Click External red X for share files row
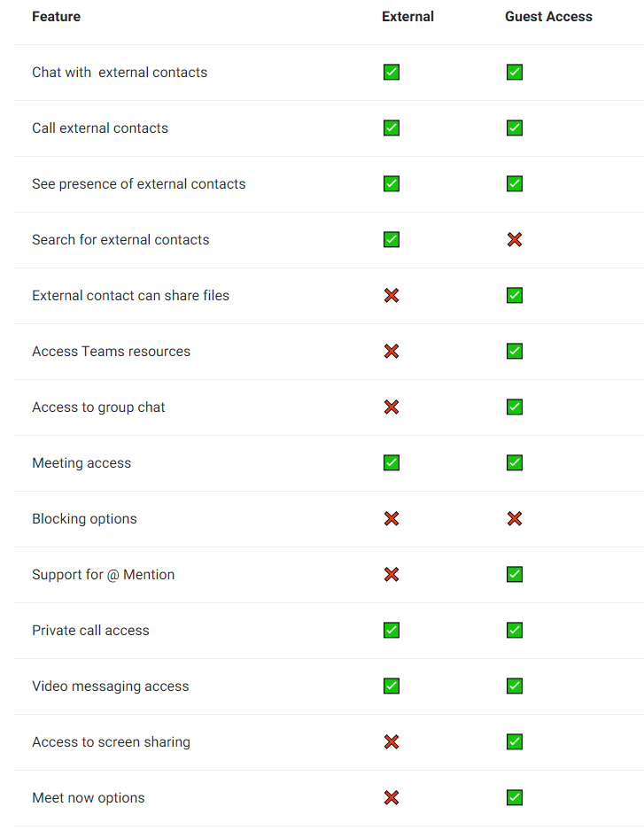 tap(391, 295)
